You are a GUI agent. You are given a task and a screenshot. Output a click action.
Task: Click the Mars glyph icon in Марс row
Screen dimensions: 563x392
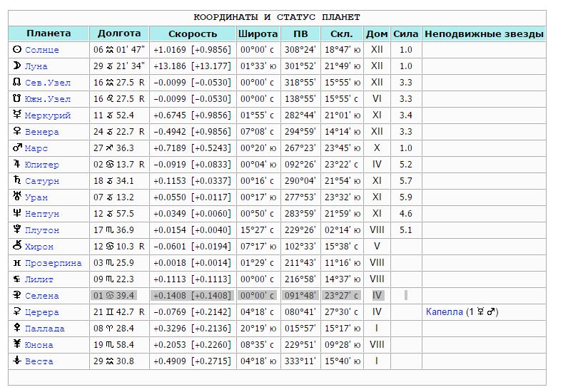pyautogui.click(x=17, y=148)
